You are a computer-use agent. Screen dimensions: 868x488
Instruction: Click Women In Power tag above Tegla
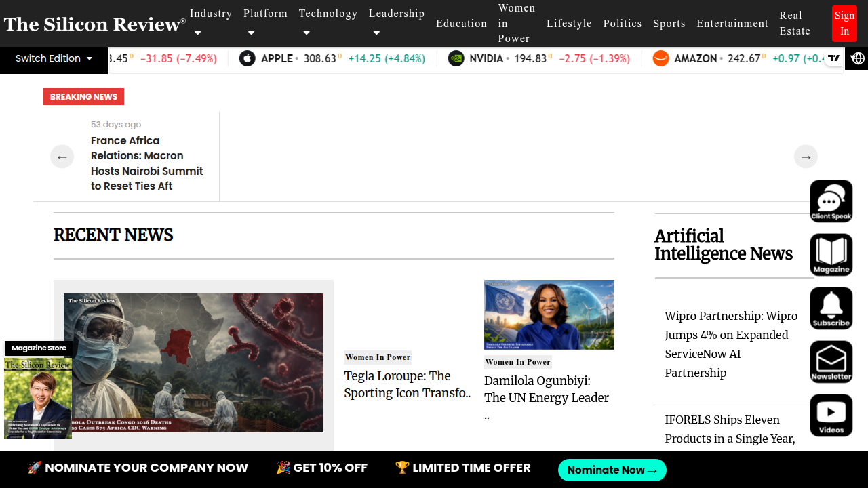point(378,357)
